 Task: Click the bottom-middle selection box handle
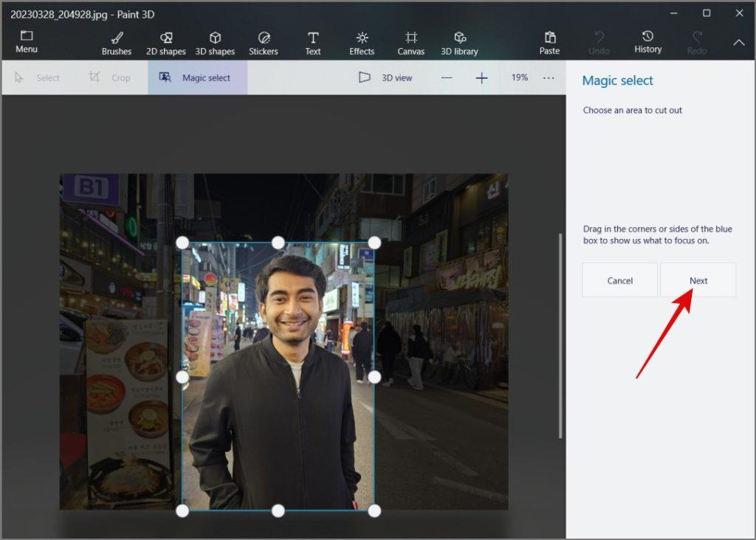[x=278, y=511]
